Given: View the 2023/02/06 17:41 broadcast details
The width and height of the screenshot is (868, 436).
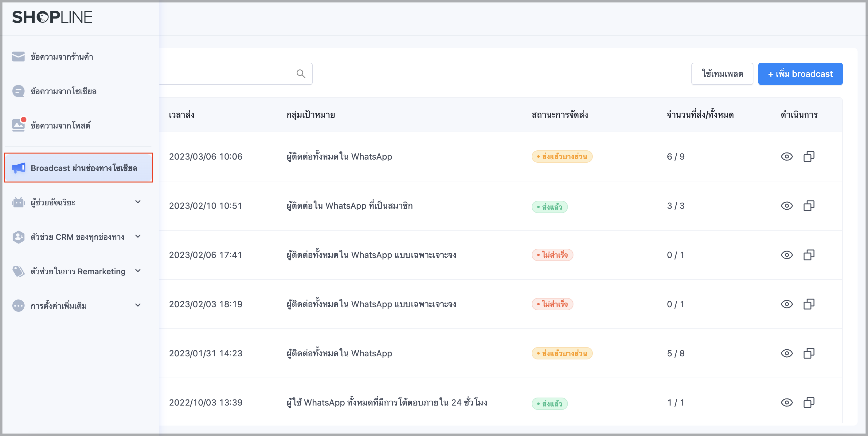Looking at the screenshot, I should tap(787, 255).
